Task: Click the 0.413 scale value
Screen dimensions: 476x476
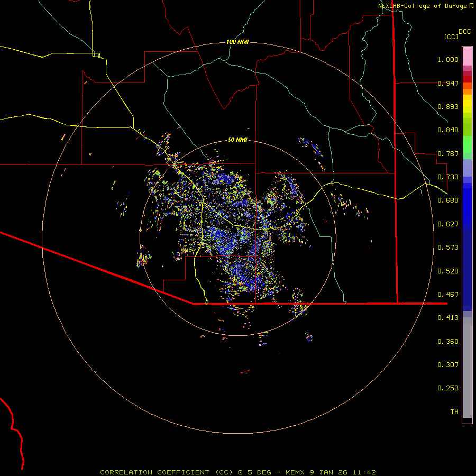Action: pos(448,318)
